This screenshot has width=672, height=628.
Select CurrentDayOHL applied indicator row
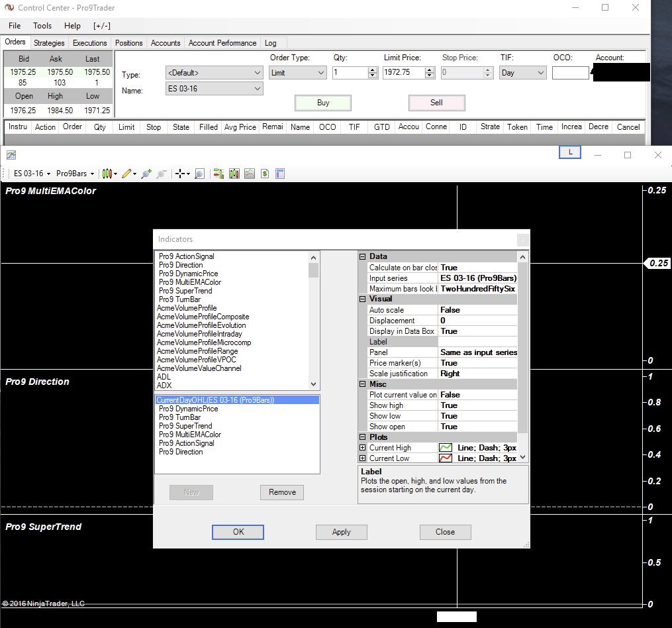point(237,400)
